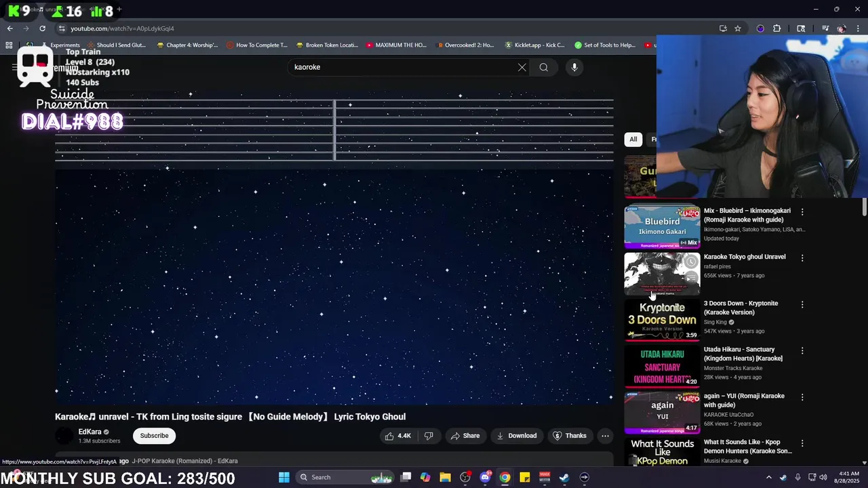Screen dimensions: 868x488
Task: Open Task View in the taskbar
Action: coord(406,477)
